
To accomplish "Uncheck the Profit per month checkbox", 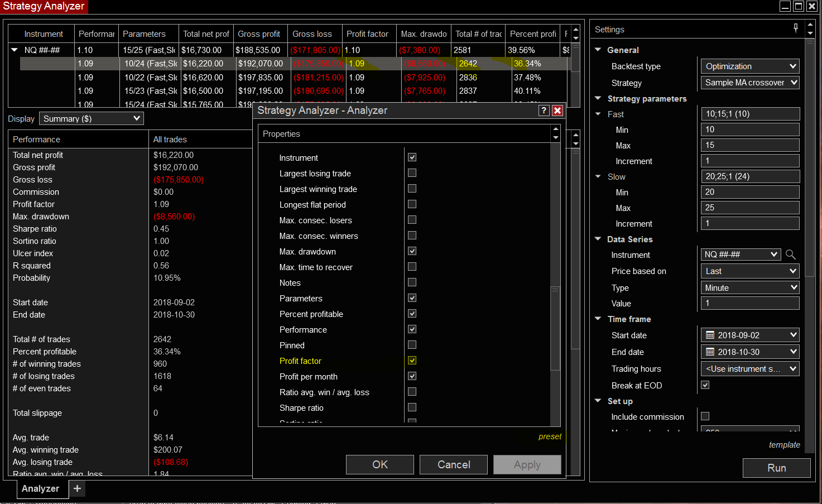I will pos(412,376).
